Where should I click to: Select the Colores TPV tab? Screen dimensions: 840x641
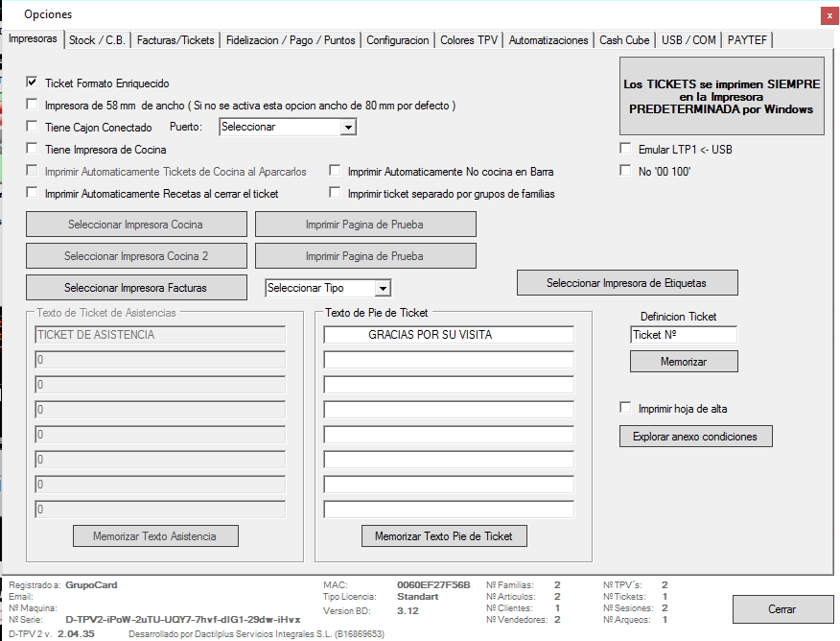[469, 40]
